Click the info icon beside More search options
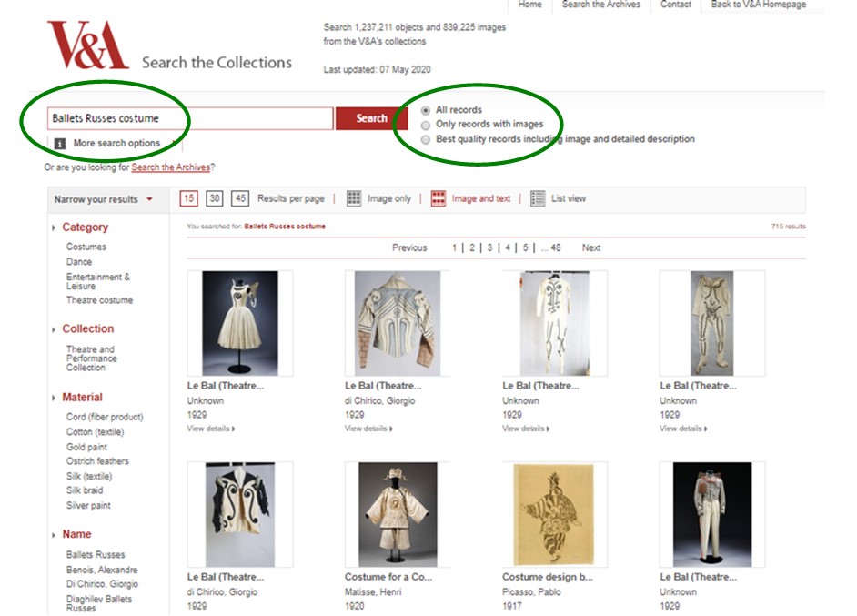 pos(60,144)
